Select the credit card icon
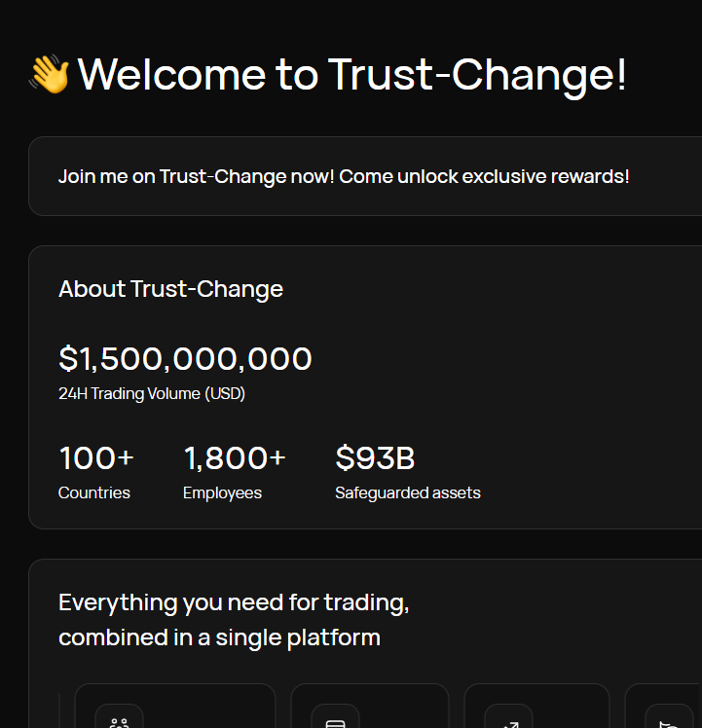Image resolution: width=702 pixels, height=728 pixels. click(335, 722)
